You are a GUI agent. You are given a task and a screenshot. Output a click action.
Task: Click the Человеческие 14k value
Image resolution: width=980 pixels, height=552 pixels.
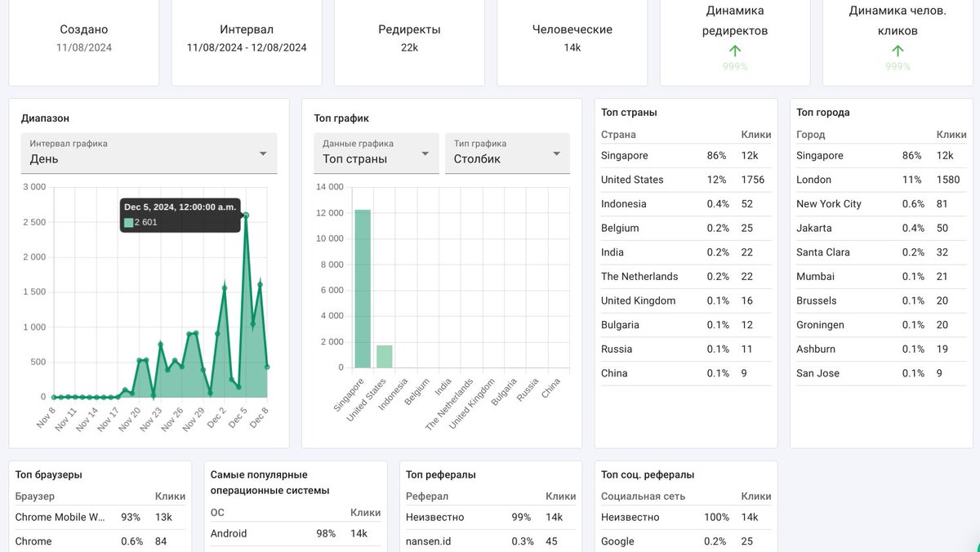[x=572, y=47]
